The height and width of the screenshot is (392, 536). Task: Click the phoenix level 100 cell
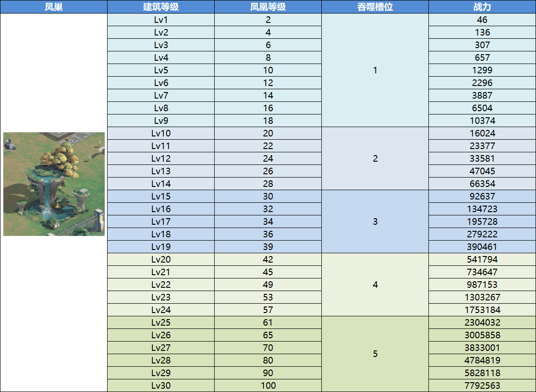pos(268,385)
